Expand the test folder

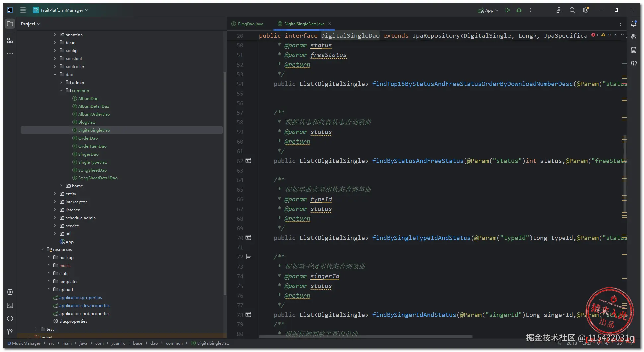coord(36,329)
